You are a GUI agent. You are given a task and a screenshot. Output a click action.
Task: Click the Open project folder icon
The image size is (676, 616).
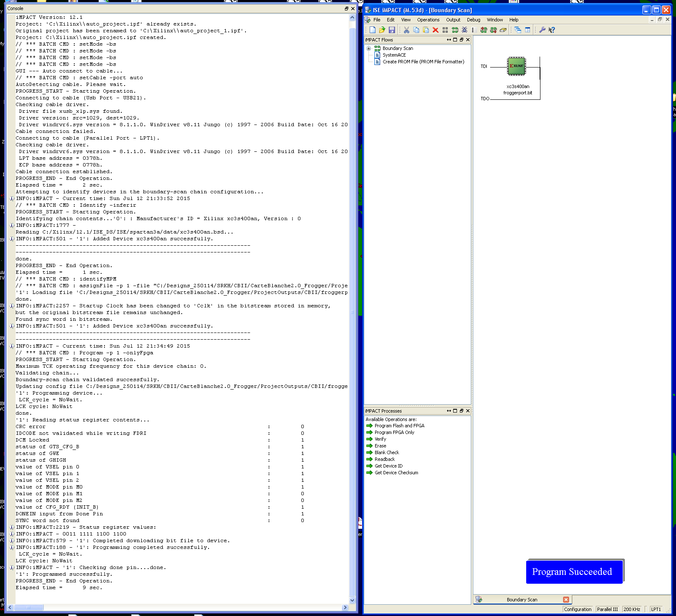coord(382,30)
